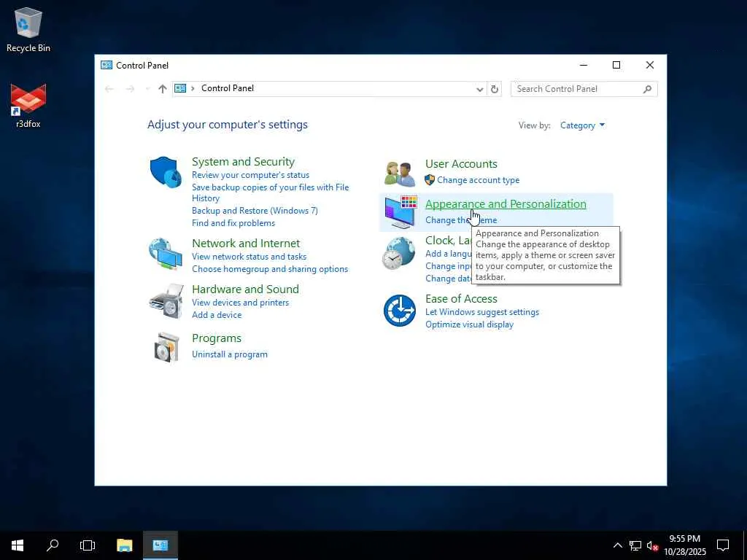Select the r3dfox desktop shortcut
Image resolution: width=747 pixels, height=560 pixels.
click(x=28, y=106)
